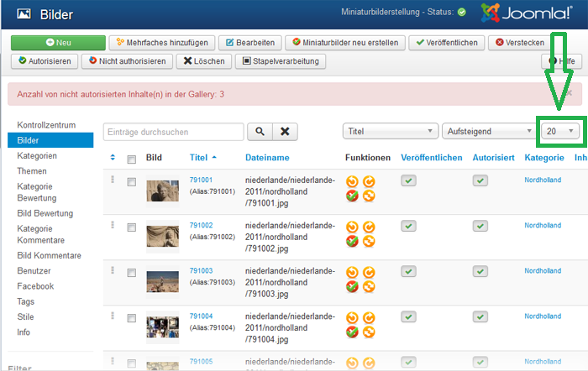Click the magnifier search icon button

point(260,132)
